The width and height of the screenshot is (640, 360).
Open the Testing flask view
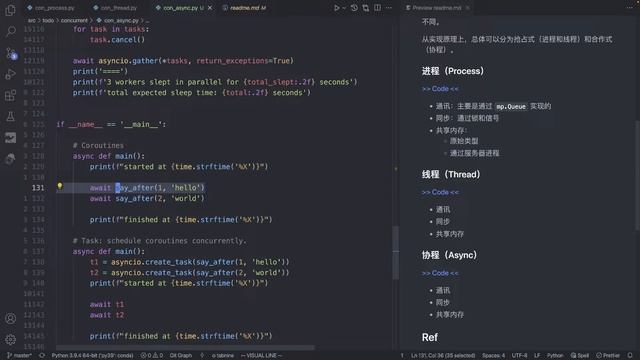[10, 117]
